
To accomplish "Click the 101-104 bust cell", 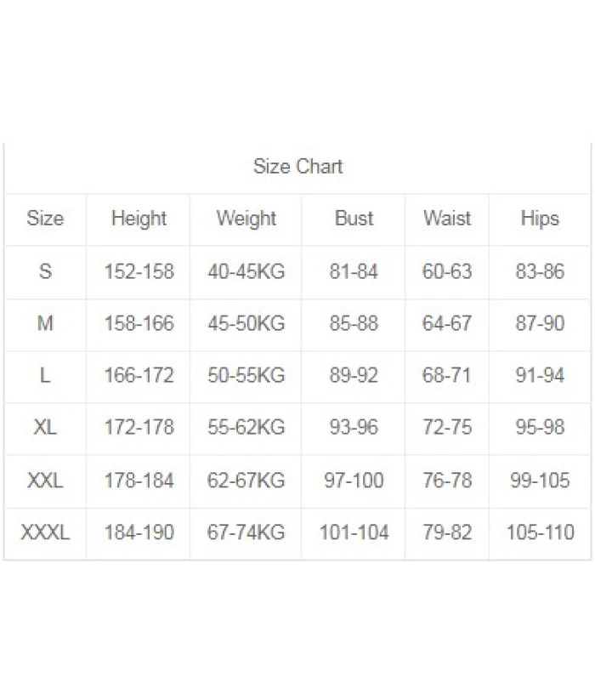I will coord(354,533).
